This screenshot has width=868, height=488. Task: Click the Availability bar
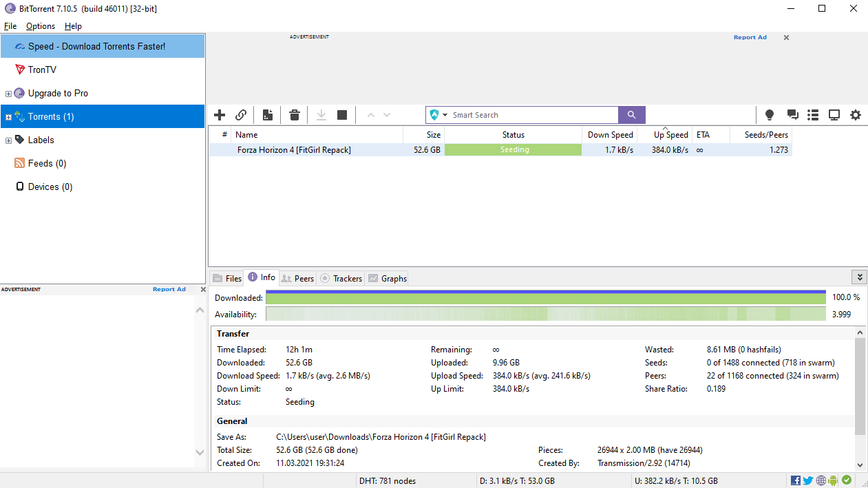546,314
